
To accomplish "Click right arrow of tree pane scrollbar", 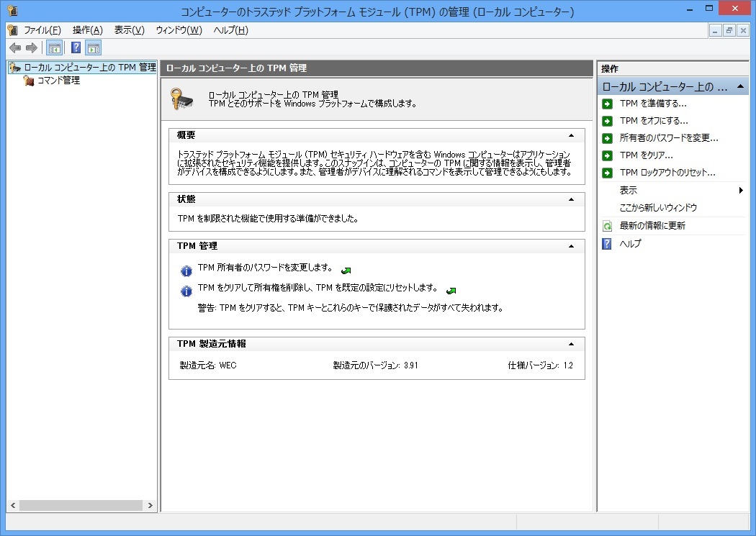I will [x=150, y=505].
